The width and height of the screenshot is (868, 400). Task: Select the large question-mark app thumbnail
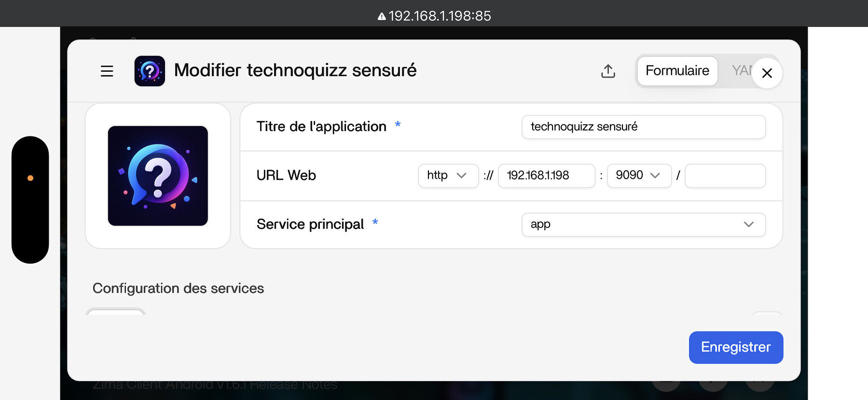pyautogui.click(x=158, y=176)
